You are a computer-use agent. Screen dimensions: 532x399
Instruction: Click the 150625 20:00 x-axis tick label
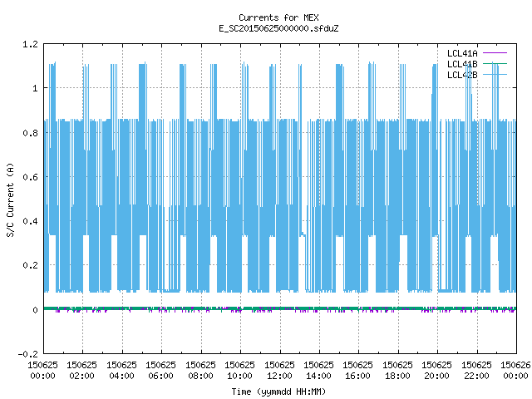point(436,371)
